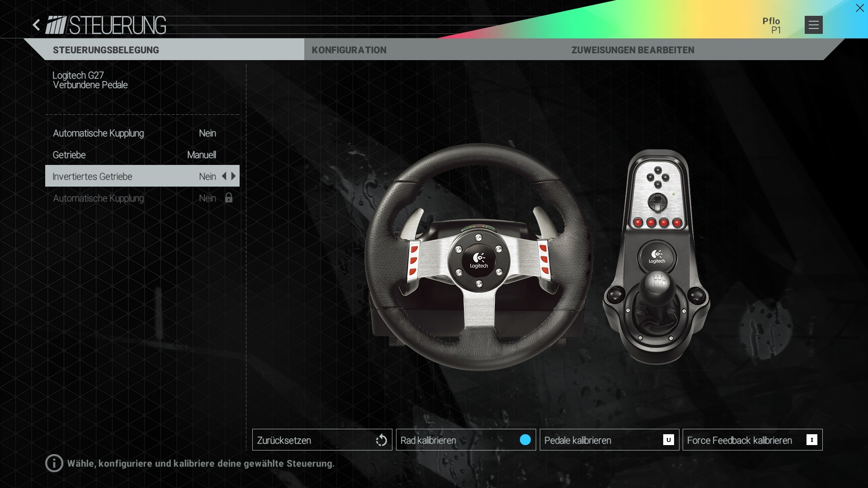Screen dimensions: 868x488
Task: Select the Invertiertes Getriebe row
Action: pos(142,176)
